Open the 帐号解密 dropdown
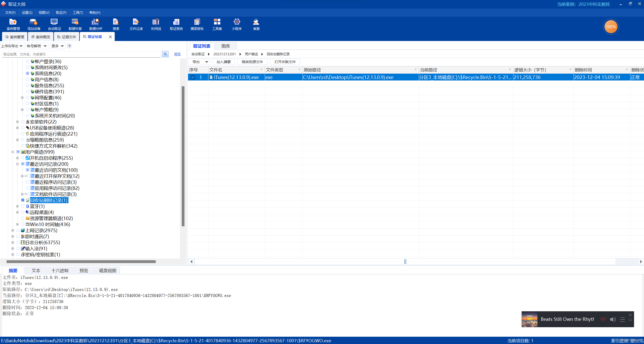Image resolution: width=644 pixels, height=344 pixels. pos(37,46)
